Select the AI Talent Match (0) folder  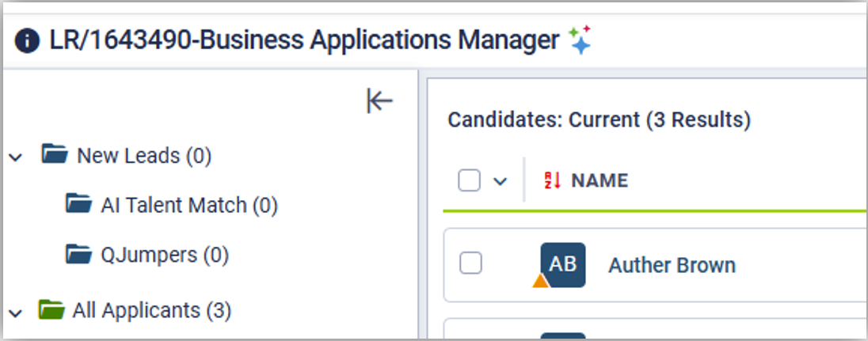click(x=188, y=206)
